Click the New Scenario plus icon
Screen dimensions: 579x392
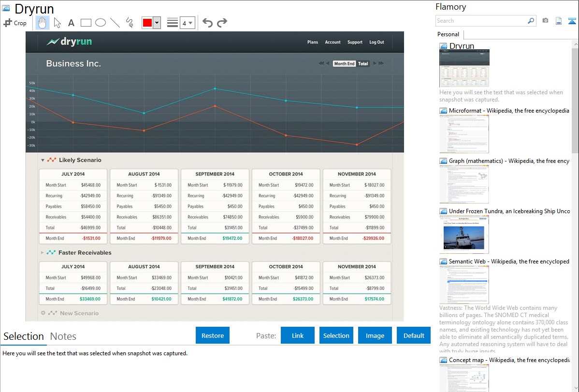coord(43,313)
